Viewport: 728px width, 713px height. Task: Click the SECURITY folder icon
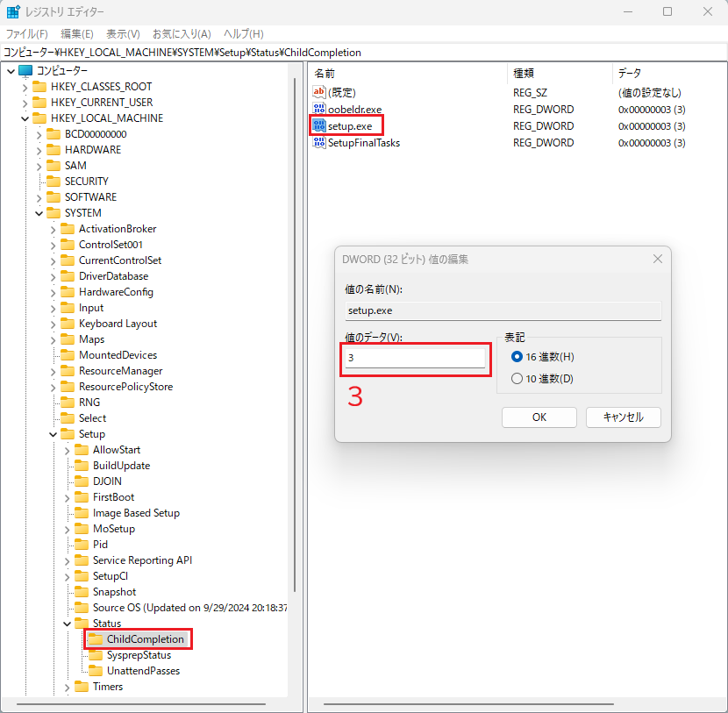coord(54,182)
